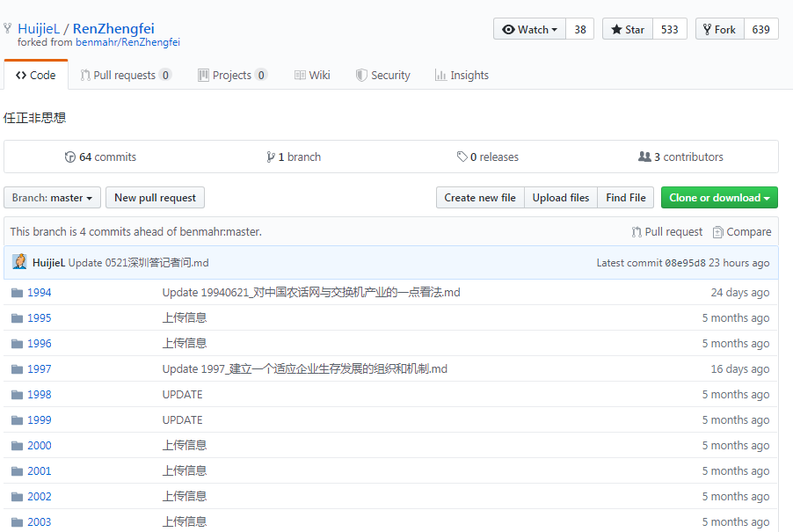This screenshot has width=793, height=532.
Task: Open the 2003 folder link
Action: [x=39, y=521]
